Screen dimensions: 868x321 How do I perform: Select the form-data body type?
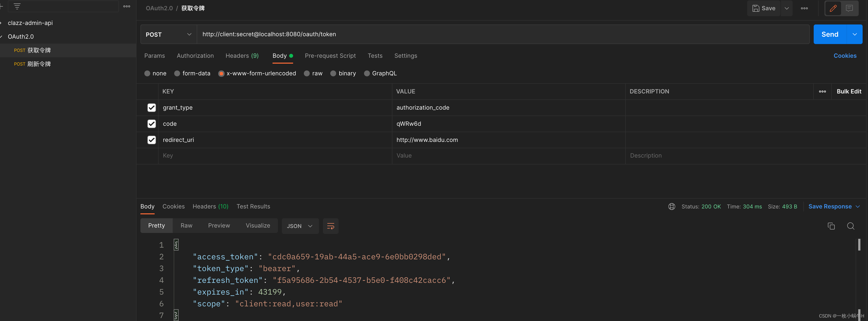click(x=177, y=73)
